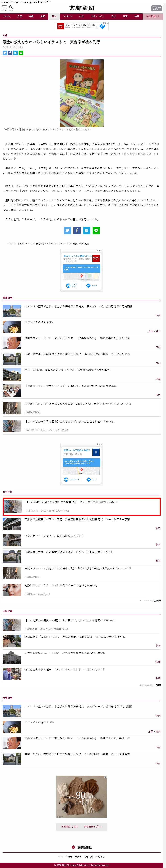This screenshot has height=868, width=166.
Task: Click small LINE icon under headline
Action: [21, 53]
